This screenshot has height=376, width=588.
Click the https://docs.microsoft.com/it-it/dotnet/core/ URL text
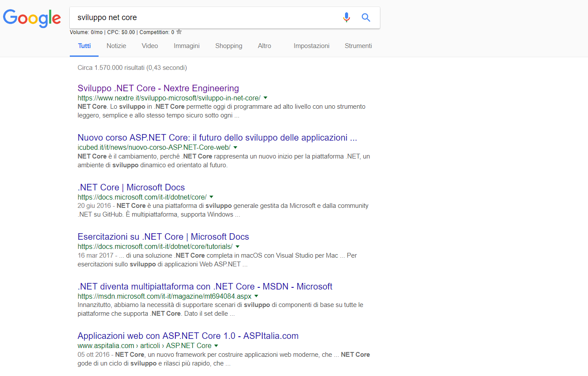point(142,197)
